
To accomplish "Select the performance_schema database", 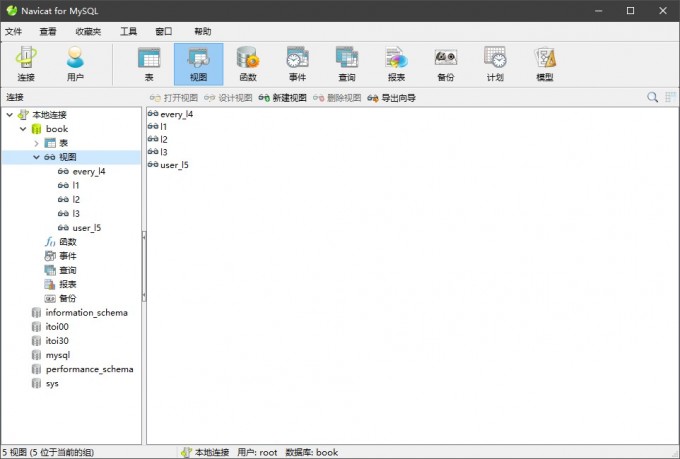I will pyautogui.click(x=89, y=369).
